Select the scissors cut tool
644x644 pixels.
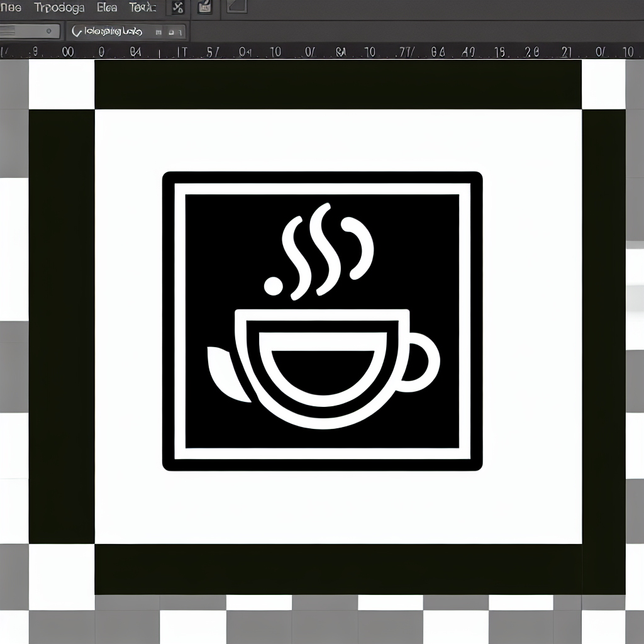[178, 8]
